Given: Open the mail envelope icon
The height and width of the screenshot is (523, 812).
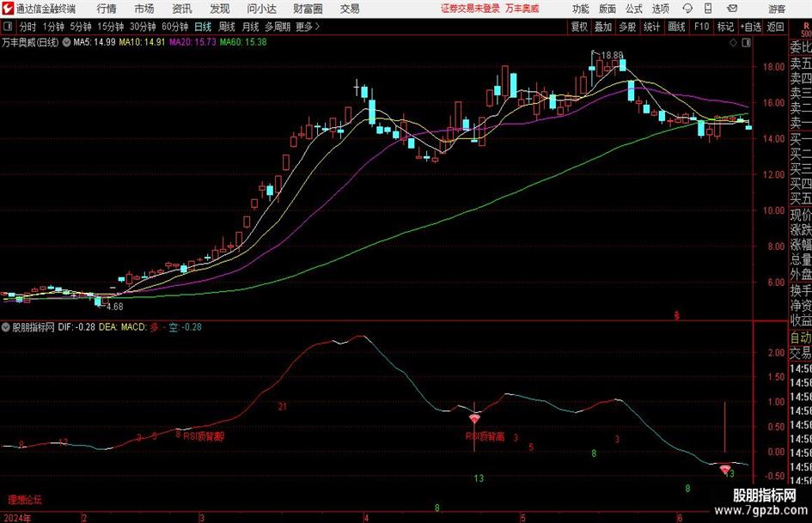Looking at the screenshot, I should point(732,9).
